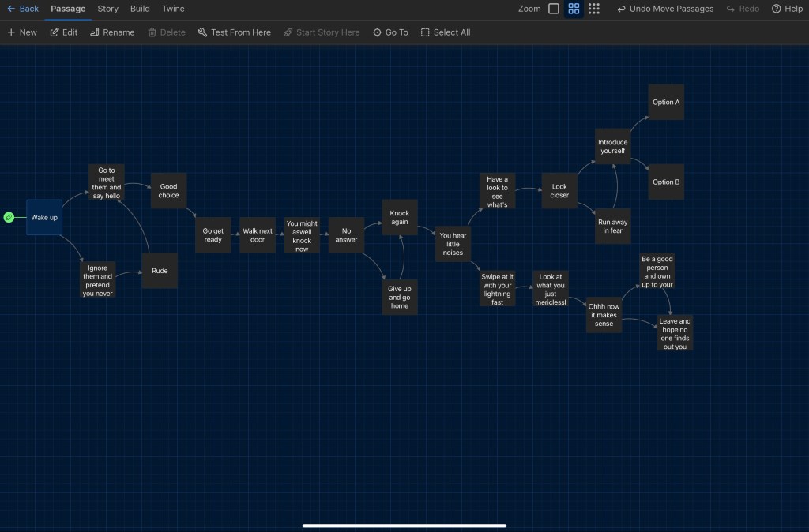Screen dimensions: 809x532
Task: Open the Story tab
Action: [x=108, y=9]
